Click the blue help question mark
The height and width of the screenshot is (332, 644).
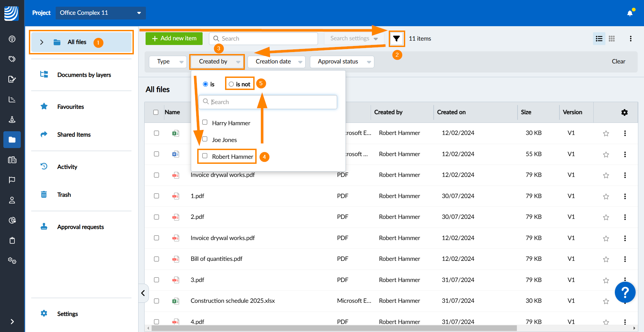tap(625, 292)
